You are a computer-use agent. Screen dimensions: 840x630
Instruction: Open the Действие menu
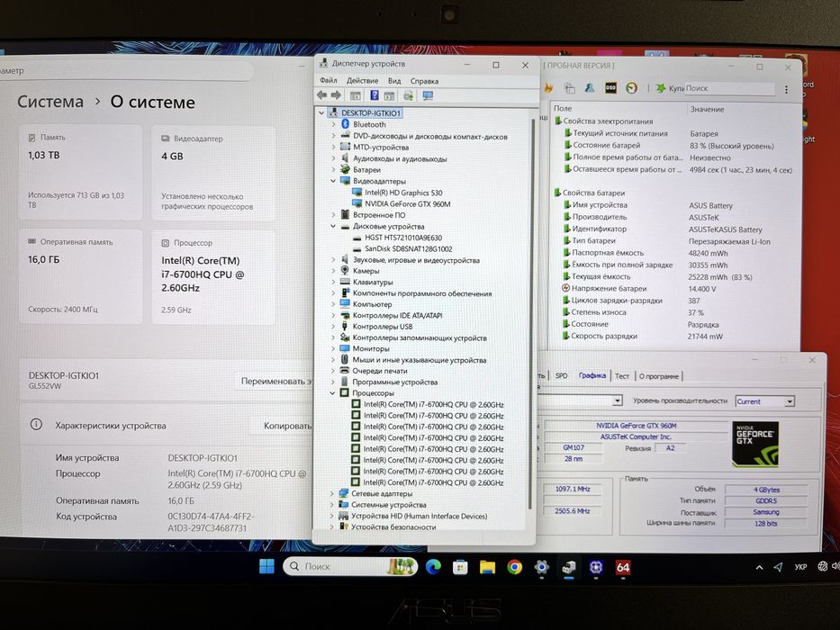(362, 81)
